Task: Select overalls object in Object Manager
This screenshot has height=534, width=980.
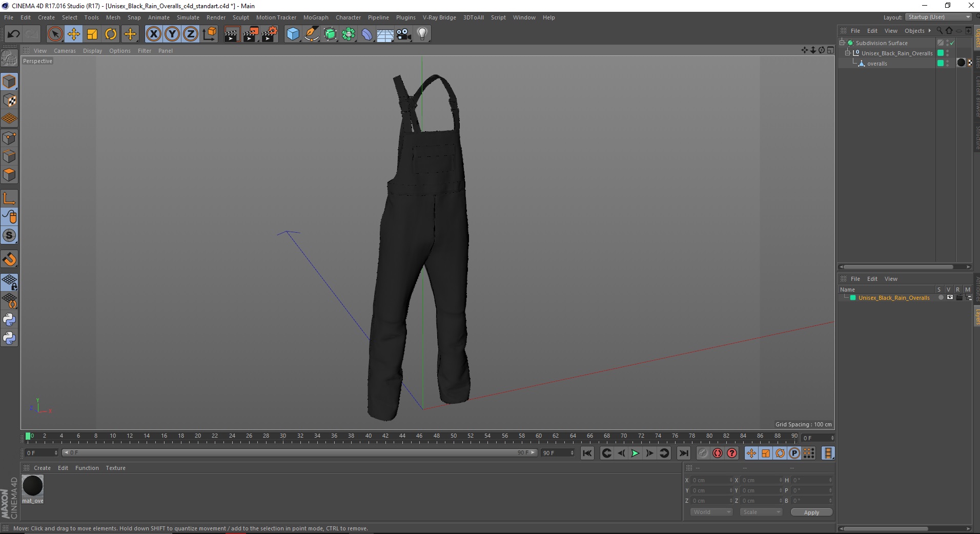Action: pyautogui.click(x=877, y=64)
